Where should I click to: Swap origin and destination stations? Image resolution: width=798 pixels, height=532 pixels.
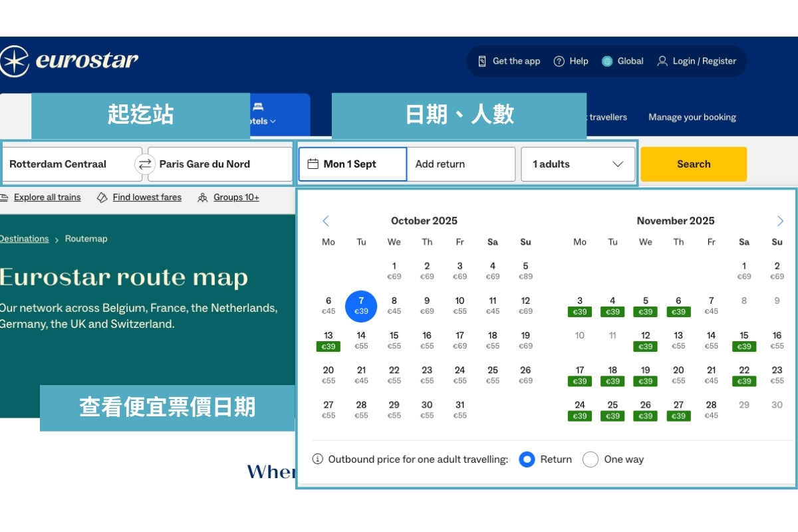point(145,164)
